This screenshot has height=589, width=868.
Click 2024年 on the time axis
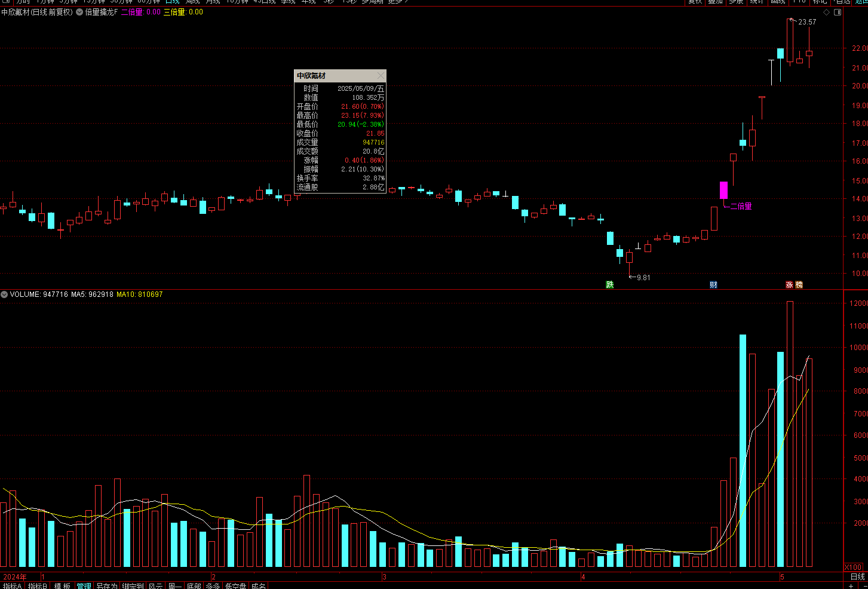[15, 577]
